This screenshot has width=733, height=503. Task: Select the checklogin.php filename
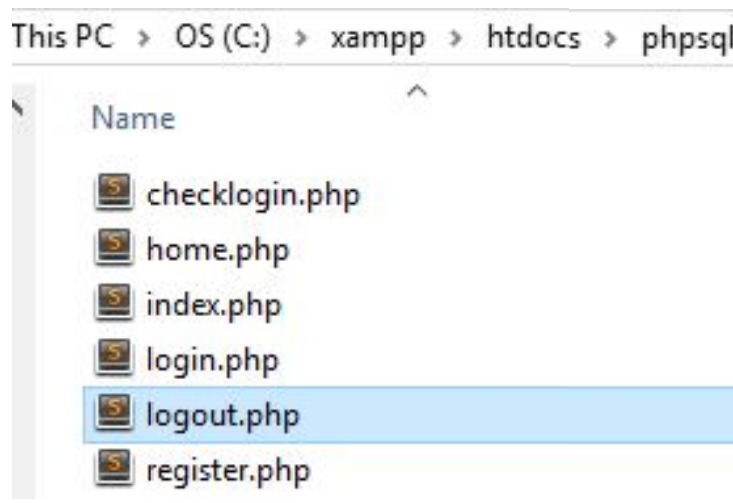point(253,194)
